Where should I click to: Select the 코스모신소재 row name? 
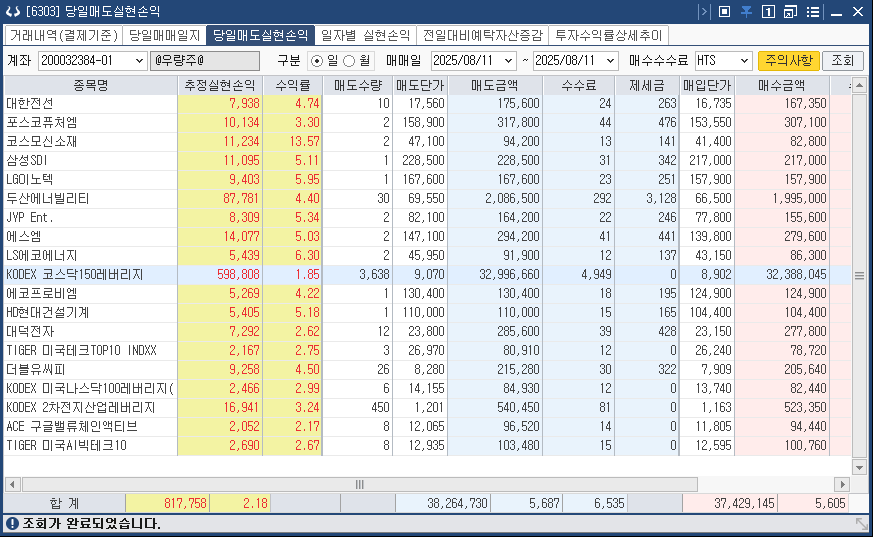42,141
